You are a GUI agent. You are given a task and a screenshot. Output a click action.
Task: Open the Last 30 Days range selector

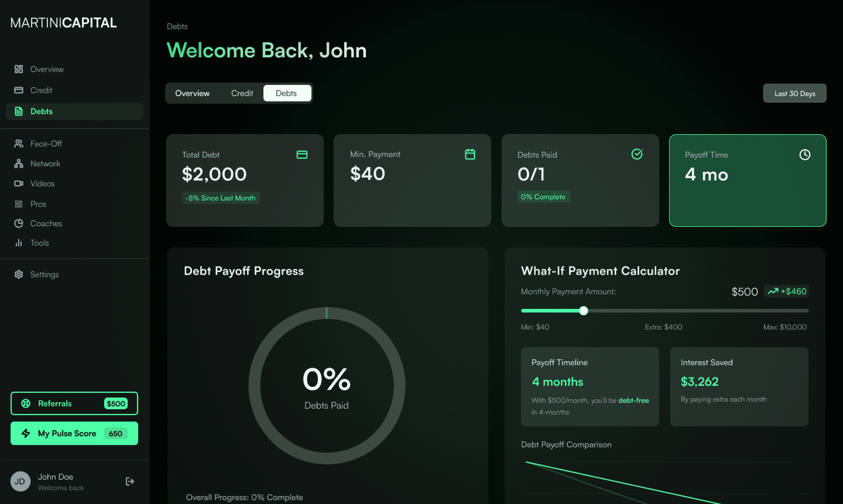click(794, 93)
